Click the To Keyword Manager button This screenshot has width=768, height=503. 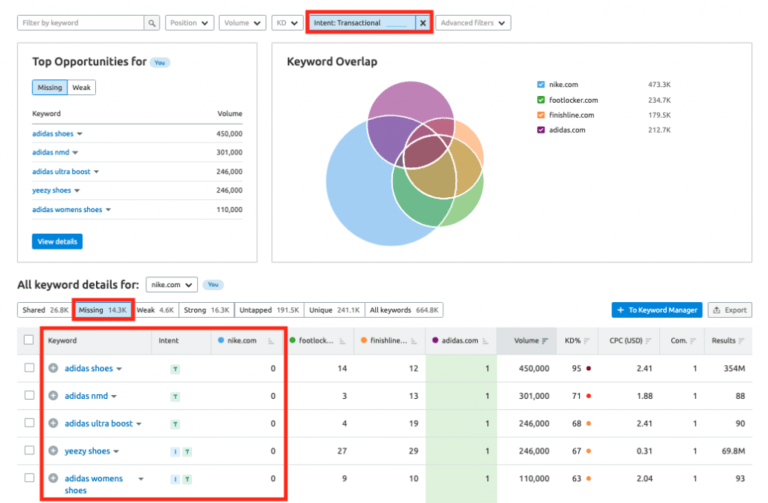pyautogui.click(x=657, y=310)
